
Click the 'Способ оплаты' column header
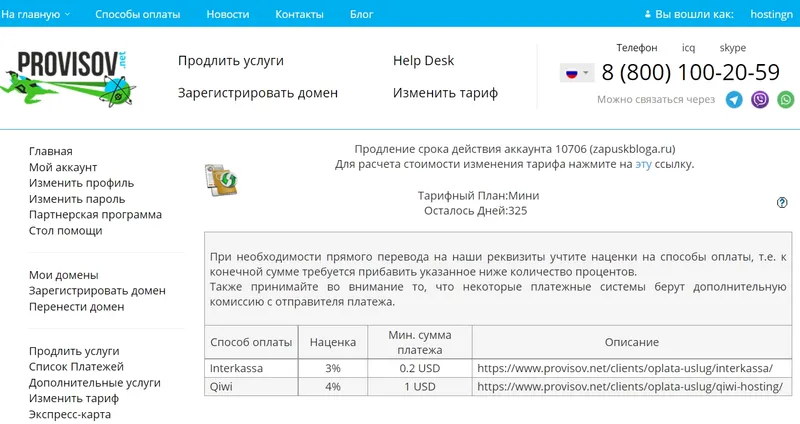click(x=251, y=342)
